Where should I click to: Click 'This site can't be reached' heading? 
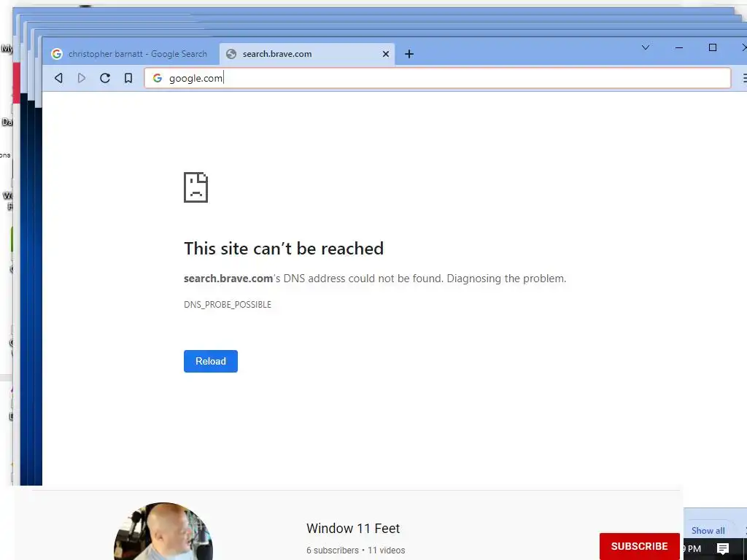coord(284,248)
